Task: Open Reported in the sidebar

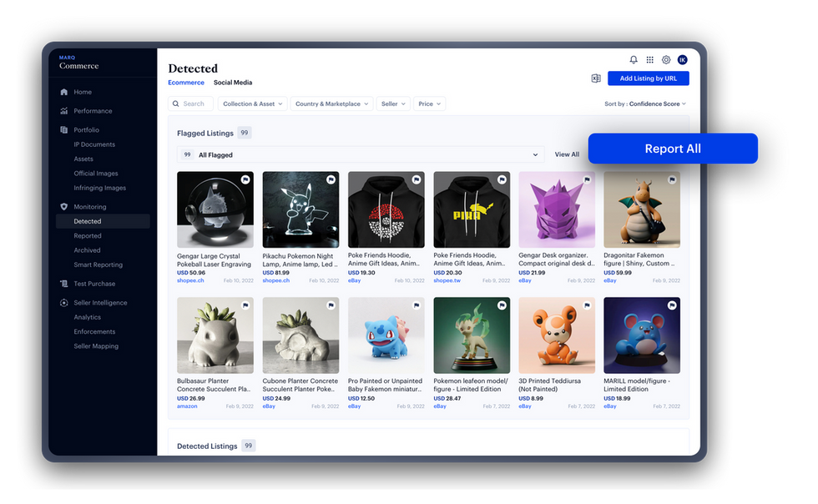Action: (88, 236)
